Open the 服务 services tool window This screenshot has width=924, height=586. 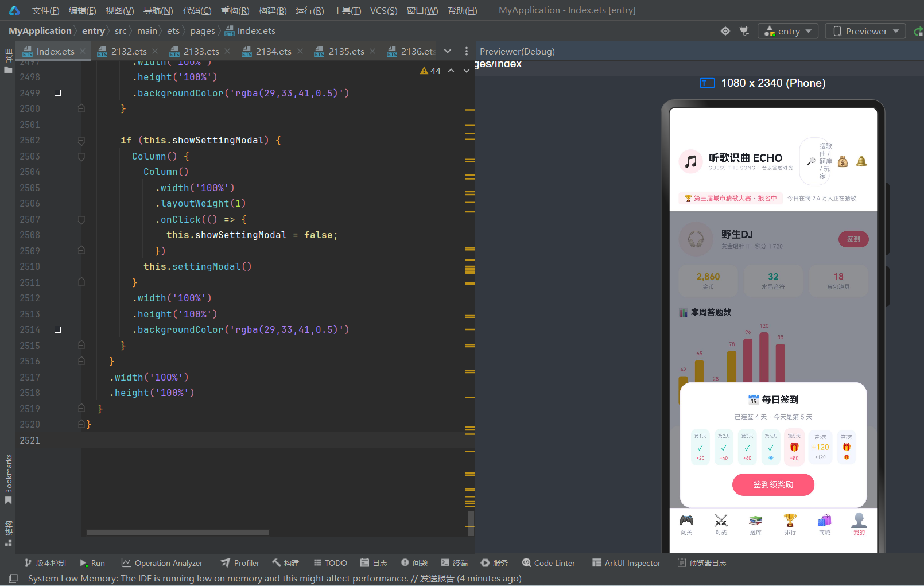[x=494, y=563]
